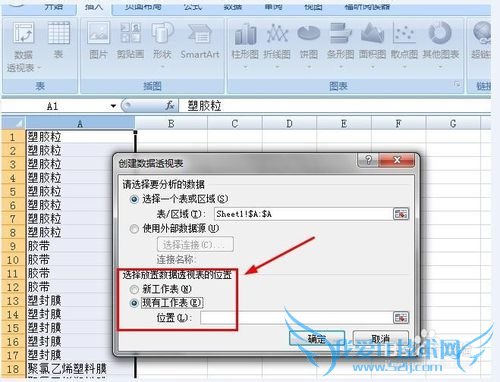Expand the 面积图 dropdown arrow
The image size is (500, 382).
coord(372,67)
